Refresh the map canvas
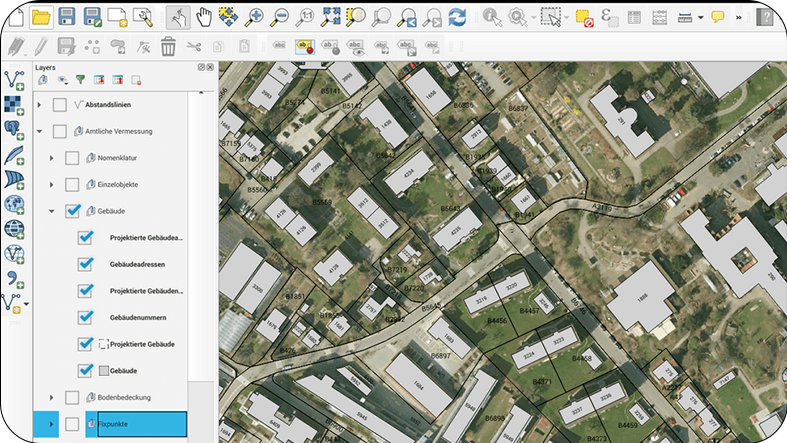The image size is (787, 443). [457, 17]
